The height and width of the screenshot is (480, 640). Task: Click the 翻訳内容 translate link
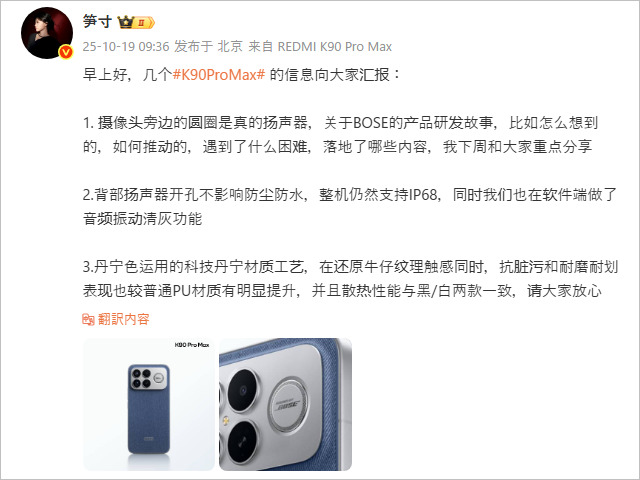124,319
